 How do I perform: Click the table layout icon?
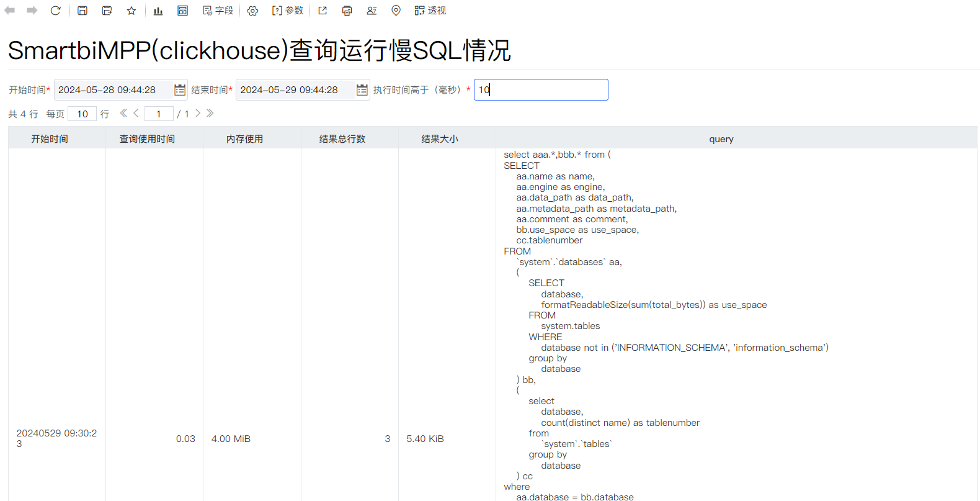click(x=182, y=11)
